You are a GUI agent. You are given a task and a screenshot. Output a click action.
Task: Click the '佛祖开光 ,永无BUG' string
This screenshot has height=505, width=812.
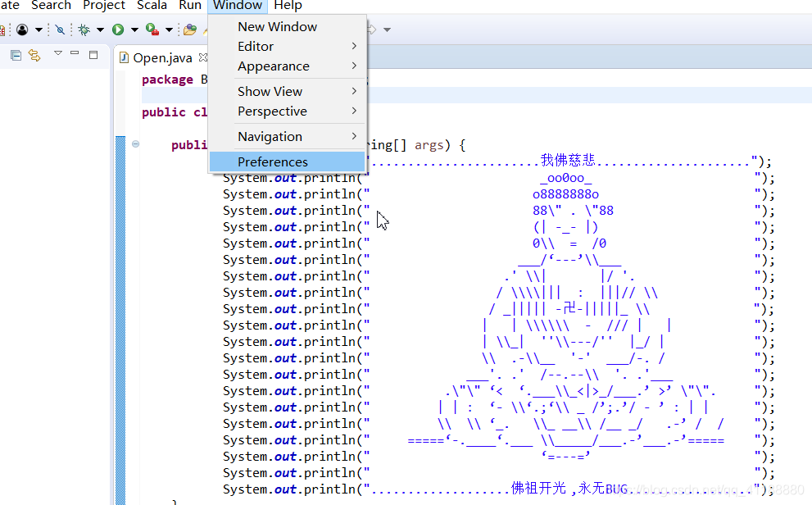[569, 489]
